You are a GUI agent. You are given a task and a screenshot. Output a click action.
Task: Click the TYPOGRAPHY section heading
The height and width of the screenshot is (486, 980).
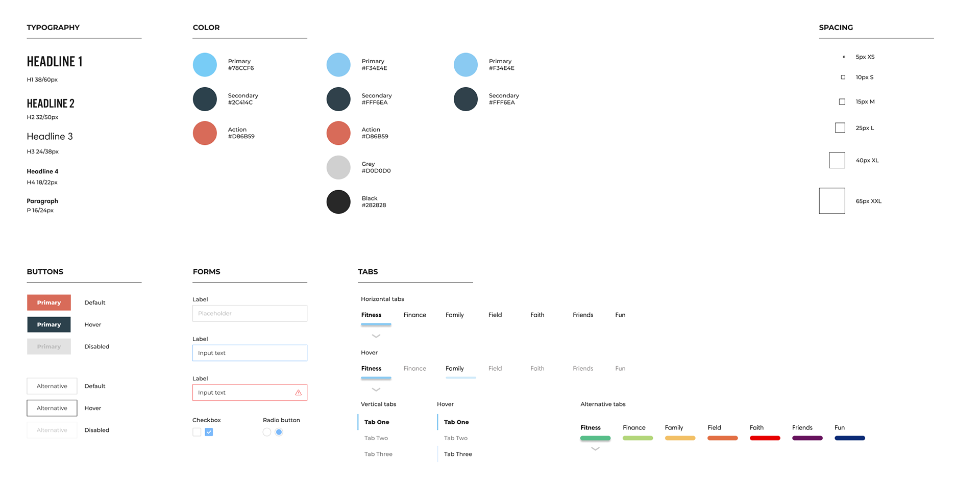(53, 28)
